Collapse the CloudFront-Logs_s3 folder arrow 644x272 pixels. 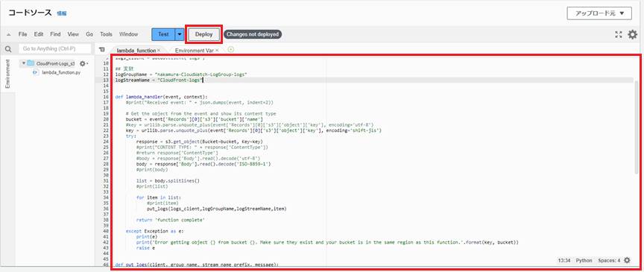click(24, 63)
